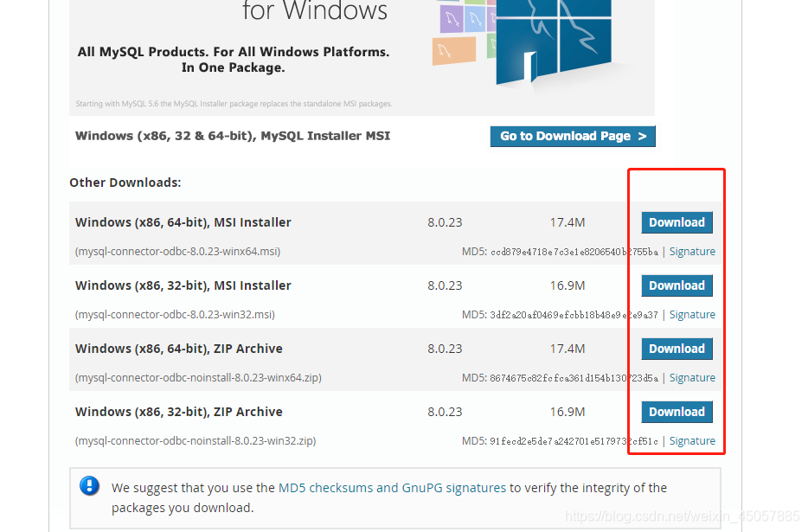Click the MD5 hash of the 64-bit MSI
The image size is (808, 532).
574,252
